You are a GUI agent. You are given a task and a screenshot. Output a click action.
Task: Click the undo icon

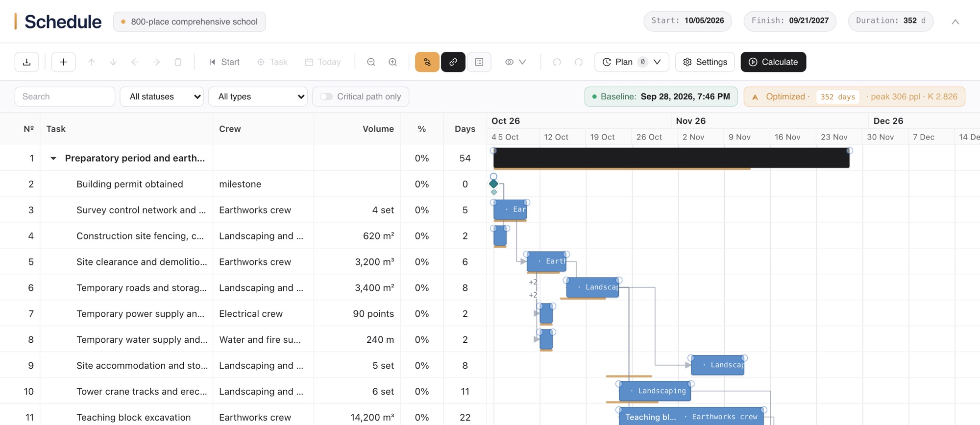pyautogui.click(x=557, y=62)
